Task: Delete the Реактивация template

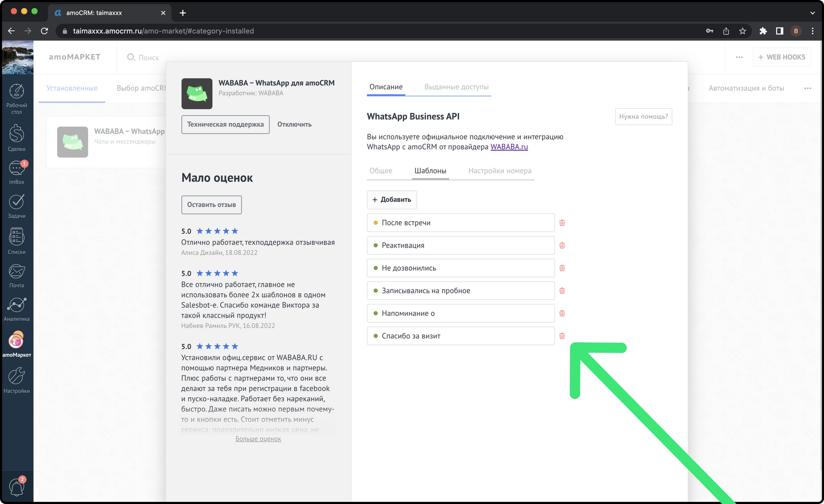Action: (x=562, y=245)
